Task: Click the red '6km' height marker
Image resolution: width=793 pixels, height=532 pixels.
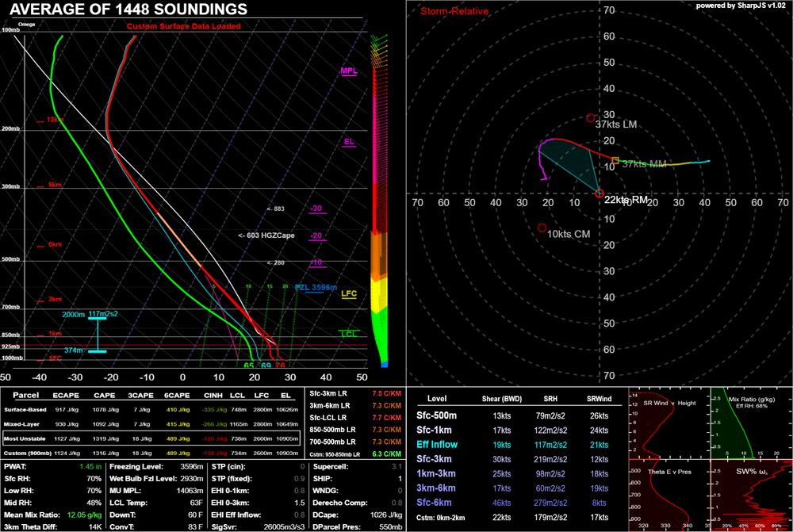Action: pyautogui.click(x=55, y=244)
